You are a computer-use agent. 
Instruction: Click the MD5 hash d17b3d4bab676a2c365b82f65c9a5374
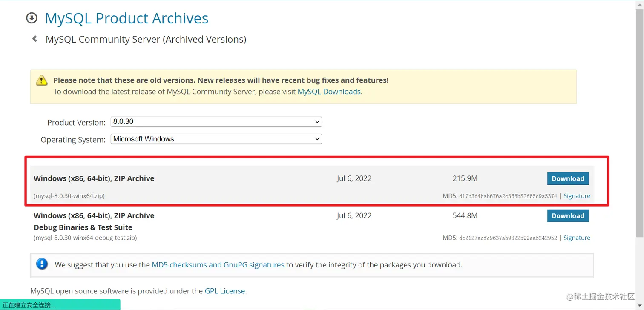pyautogui.click(x=508, y=196)
